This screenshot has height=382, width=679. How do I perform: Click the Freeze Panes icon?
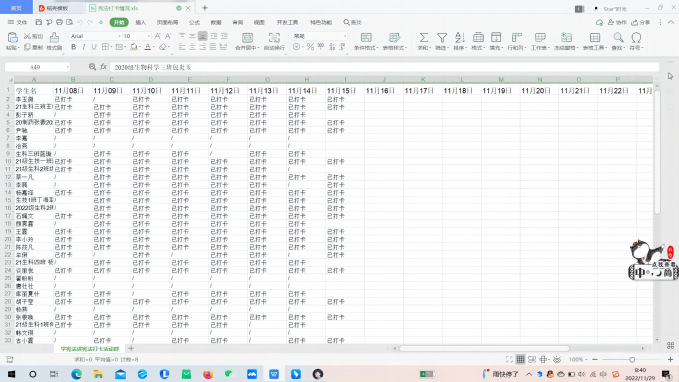[566, 38]
